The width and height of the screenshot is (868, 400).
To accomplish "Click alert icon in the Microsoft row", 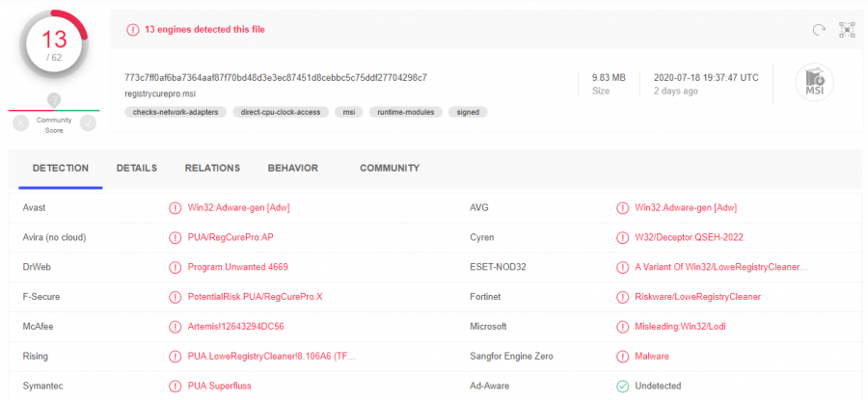I will point(622,327).
